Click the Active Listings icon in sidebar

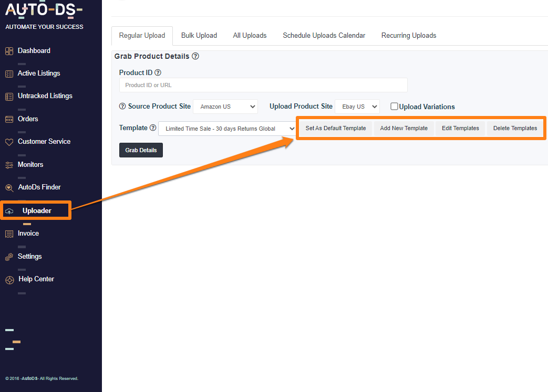coord(9,74)
